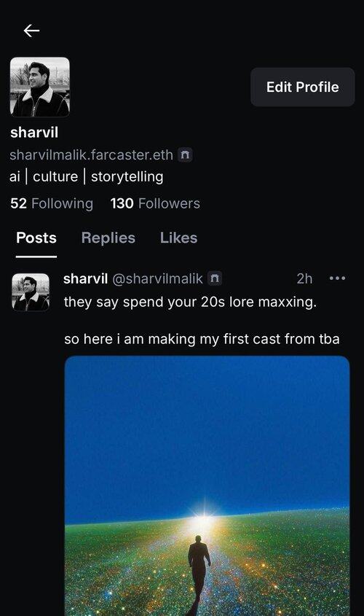Viewport: 364px width, 616px height.
Task: Click the @sharvilmalik handle in the post
Action: 158,278
